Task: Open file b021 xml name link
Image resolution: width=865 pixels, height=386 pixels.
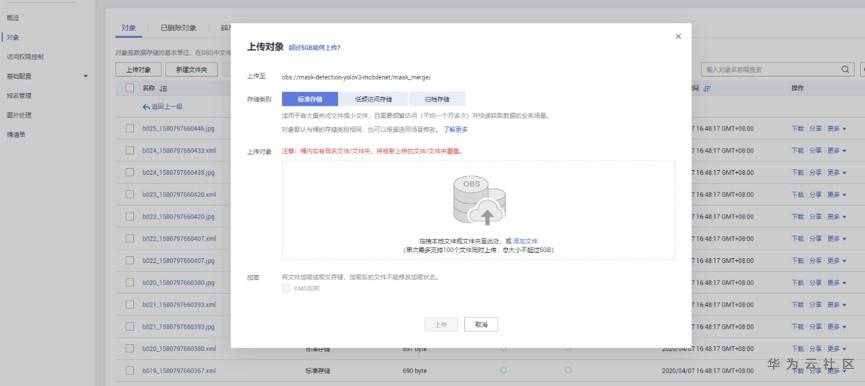Action: pos(179,304)
